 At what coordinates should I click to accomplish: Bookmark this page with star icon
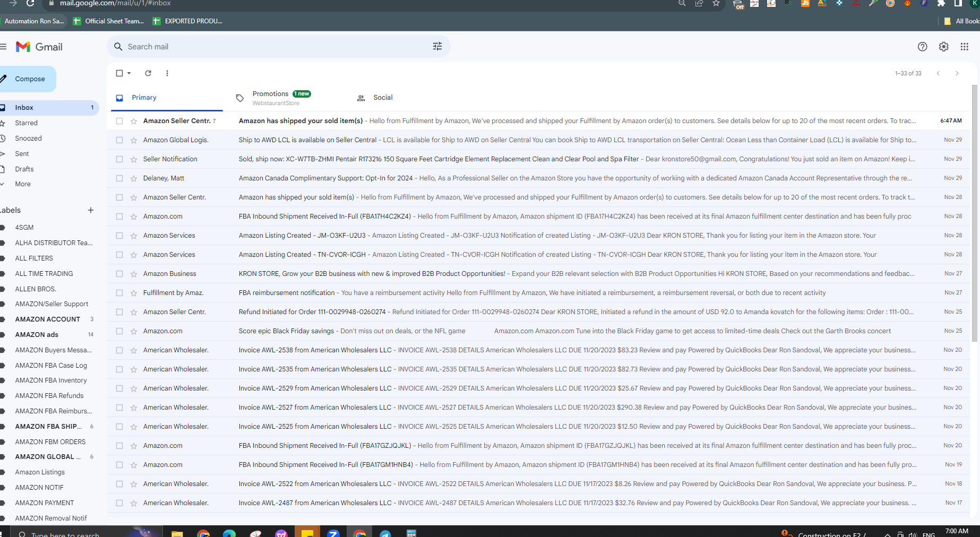[x=716, y=3]
